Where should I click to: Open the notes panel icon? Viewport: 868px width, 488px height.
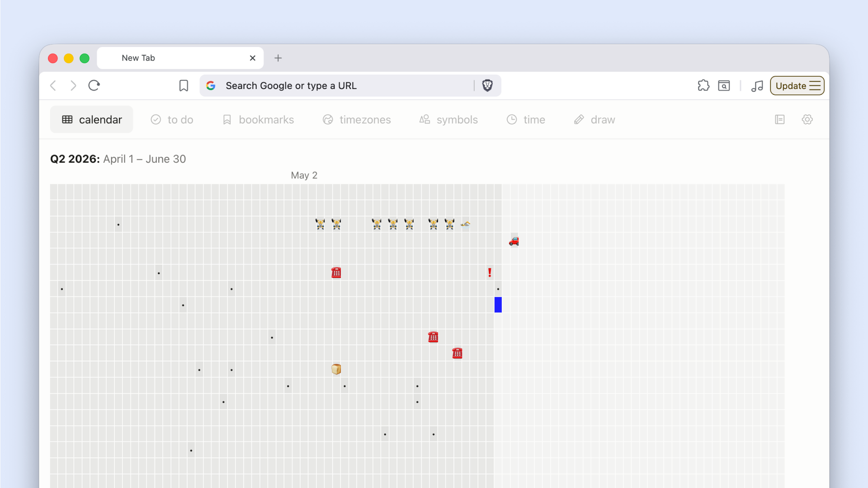click(x=780, y=119)
